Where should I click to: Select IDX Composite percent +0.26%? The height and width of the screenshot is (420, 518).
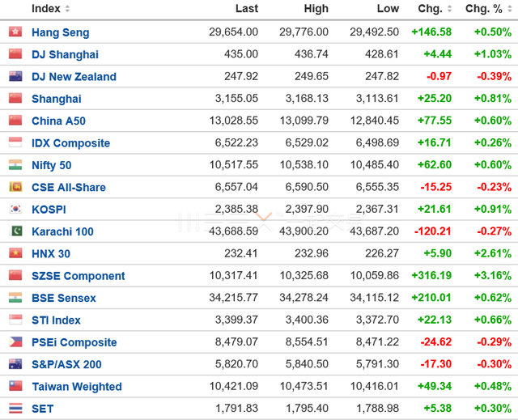[x=493, y=142]
